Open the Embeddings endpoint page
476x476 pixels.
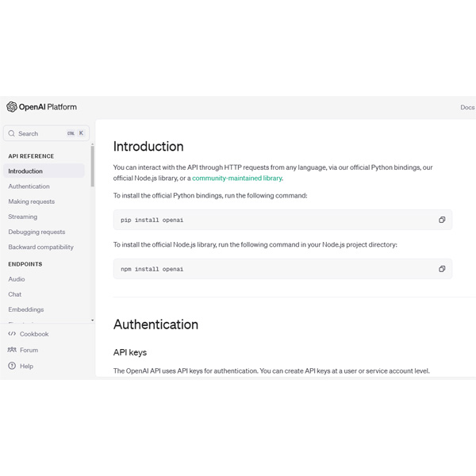click(x=26, y=309)
